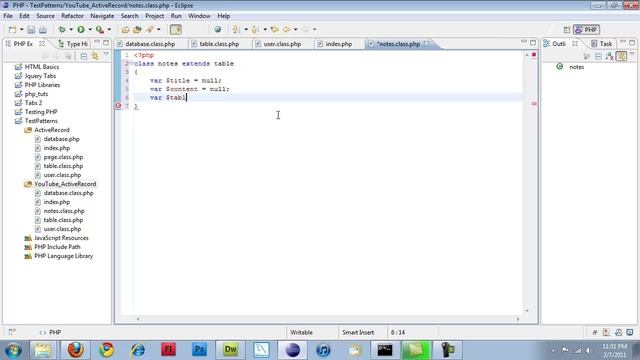Switch to index.php editor tab
640x360 pixels.
[x=338, y=44]
